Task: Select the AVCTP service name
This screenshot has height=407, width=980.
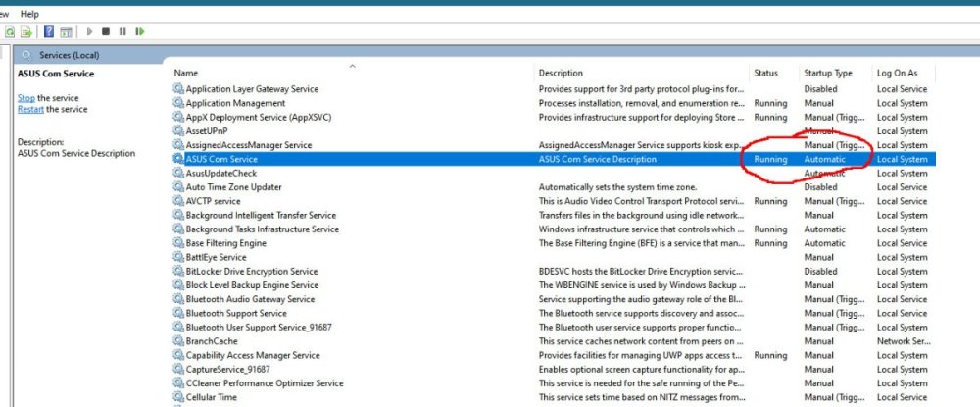Action: 213,201
